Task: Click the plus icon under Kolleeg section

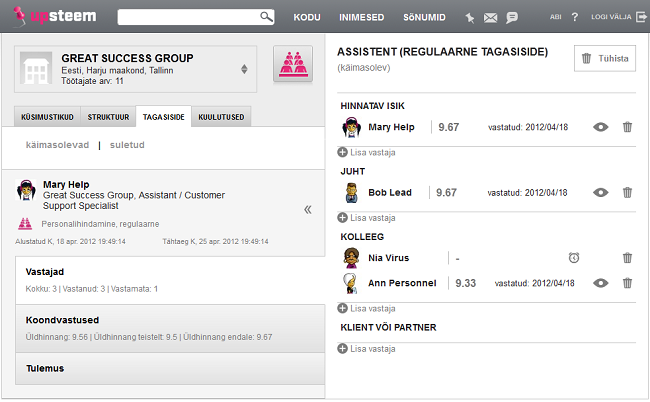Action: (342, 308)
